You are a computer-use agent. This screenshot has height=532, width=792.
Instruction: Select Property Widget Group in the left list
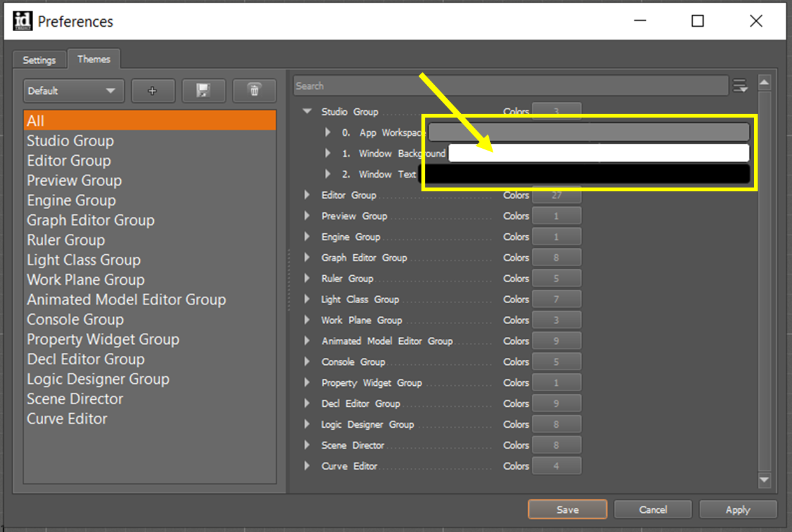pyautogui.click(x=150, y=339)
